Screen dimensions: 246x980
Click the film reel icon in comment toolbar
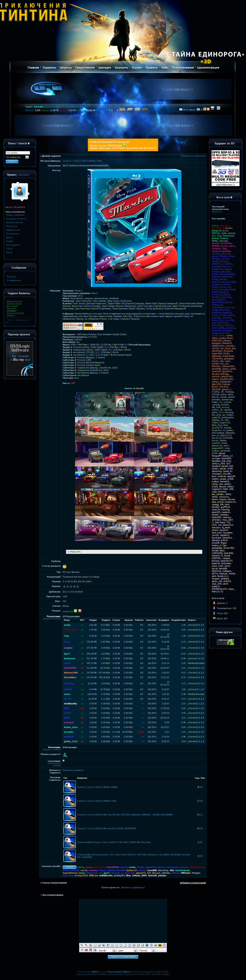click(x=164, y=945)
